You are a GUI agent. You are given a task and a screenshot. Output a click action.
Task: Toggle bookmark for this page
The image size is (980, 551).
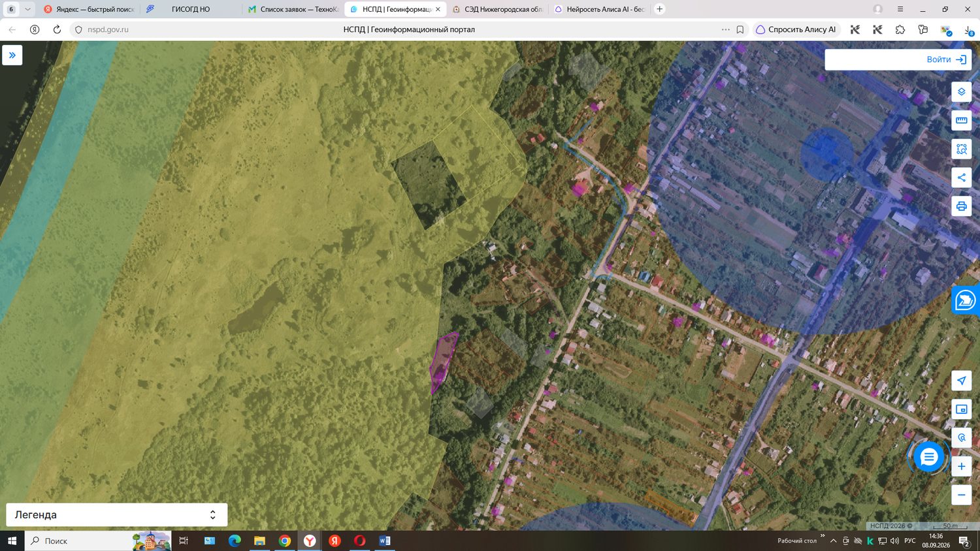click(x=740, y=29)
